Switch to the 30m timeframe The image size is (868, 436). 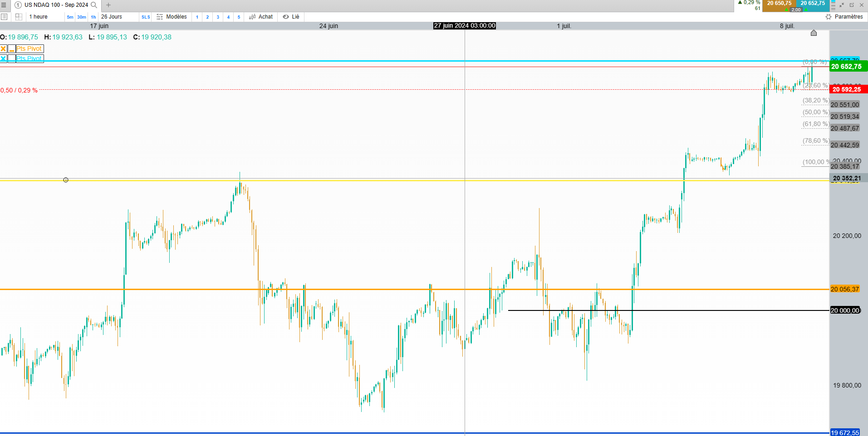[x=82, y=17]
